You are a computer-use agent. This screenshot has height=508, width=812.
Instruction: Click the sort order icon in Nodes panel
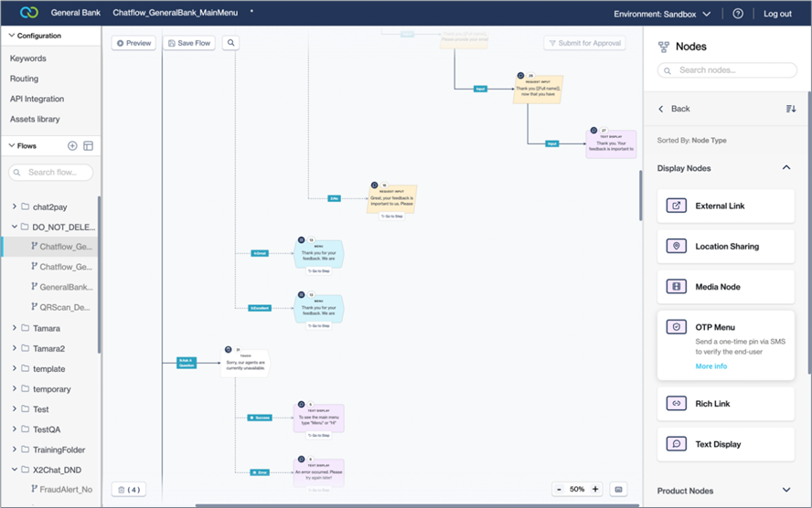click(x=791, y=109)
